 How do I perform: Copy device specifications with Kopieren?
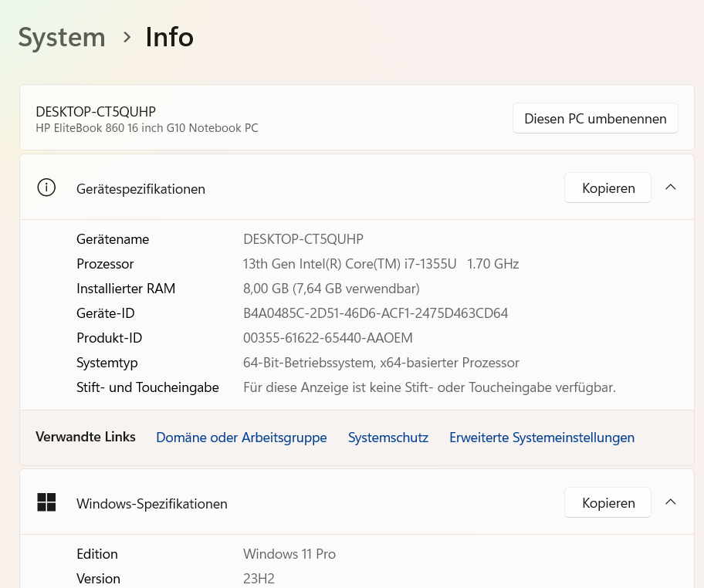point(608,188)
